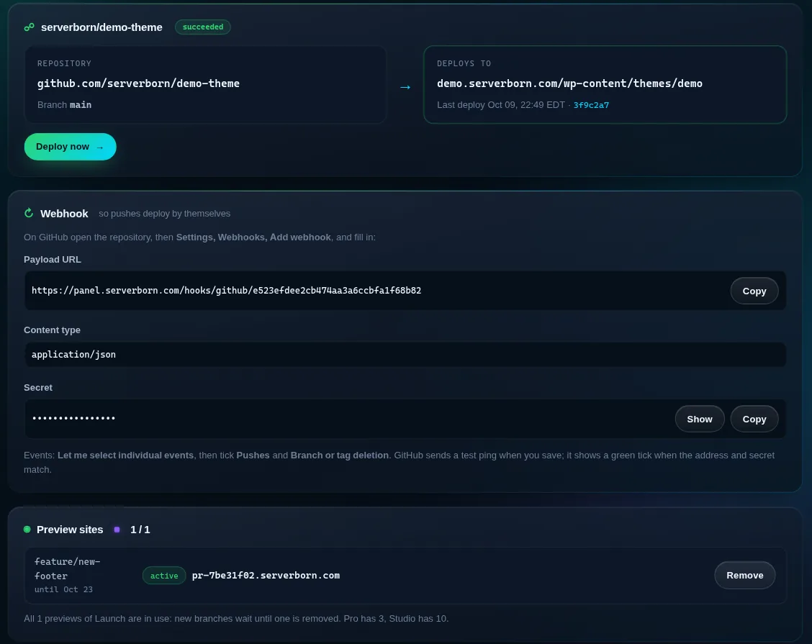Click the repository link icon beside serverborn/demo-theme

tap(29, 27)
